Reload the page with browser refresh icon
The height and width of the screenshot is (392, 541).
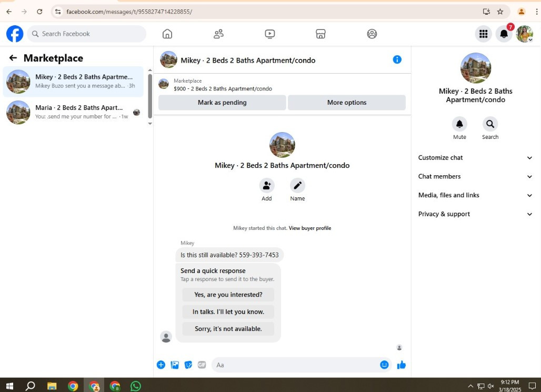pos(39,12)
